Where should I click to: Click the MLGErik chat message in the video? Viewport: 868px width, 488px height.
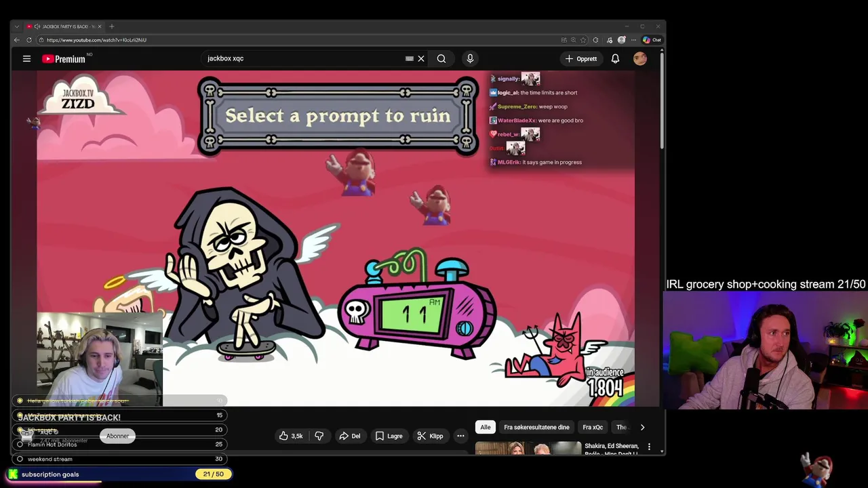pyautogui.click(x=536, y=162)
